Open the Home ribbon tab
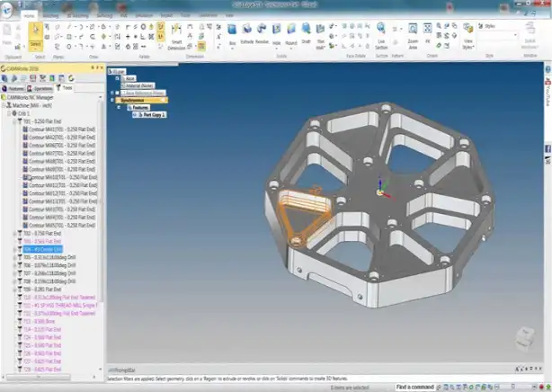552x392 pixels. (x=29, y=15)
